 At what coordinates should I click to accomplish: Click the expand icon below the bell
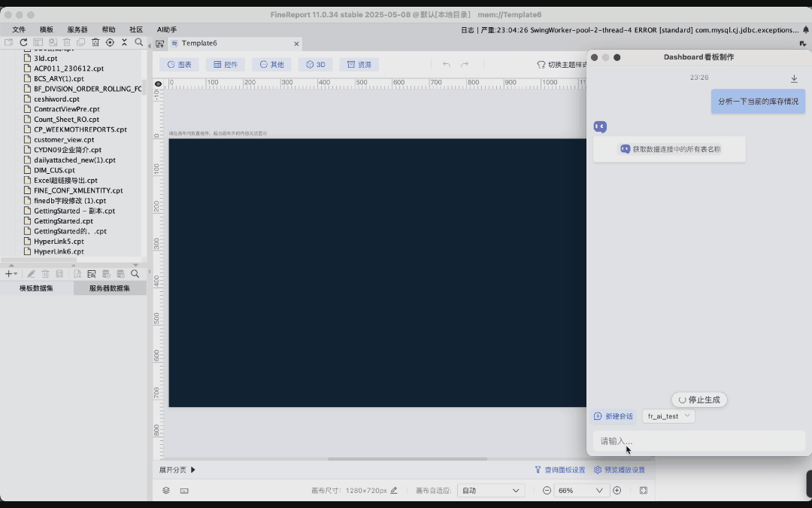tap(803, 44)
